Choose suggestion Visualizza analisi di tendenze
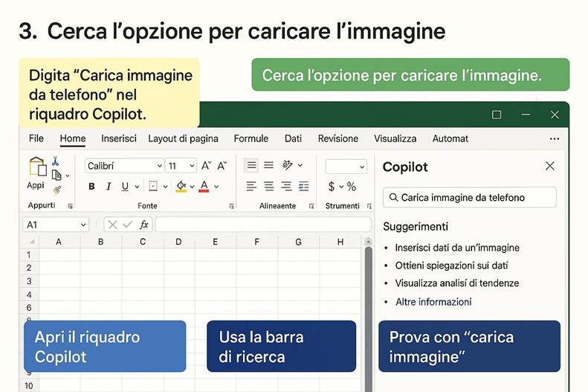 click(456, 283)
